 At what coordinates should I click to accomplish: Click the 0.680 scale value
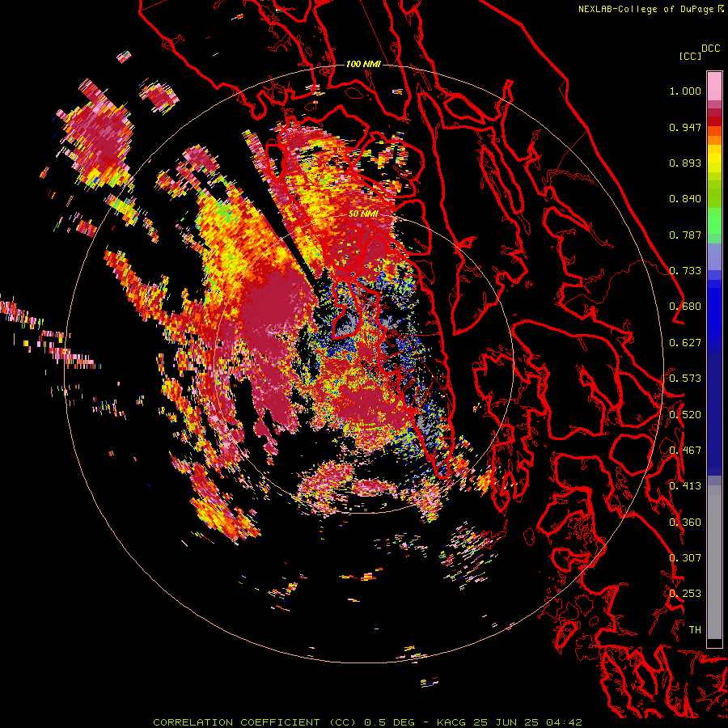(x=685, y=307)
